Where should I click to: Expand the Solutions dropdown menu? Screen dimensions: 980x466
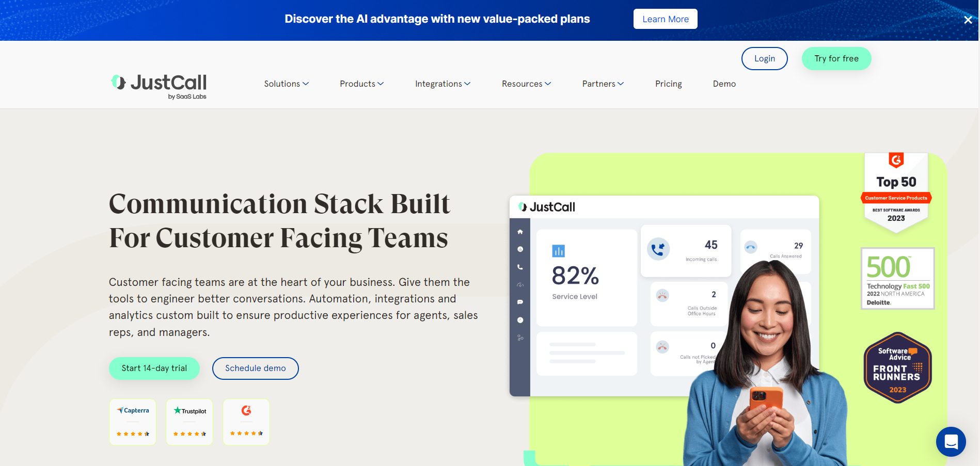click(287, 84)
